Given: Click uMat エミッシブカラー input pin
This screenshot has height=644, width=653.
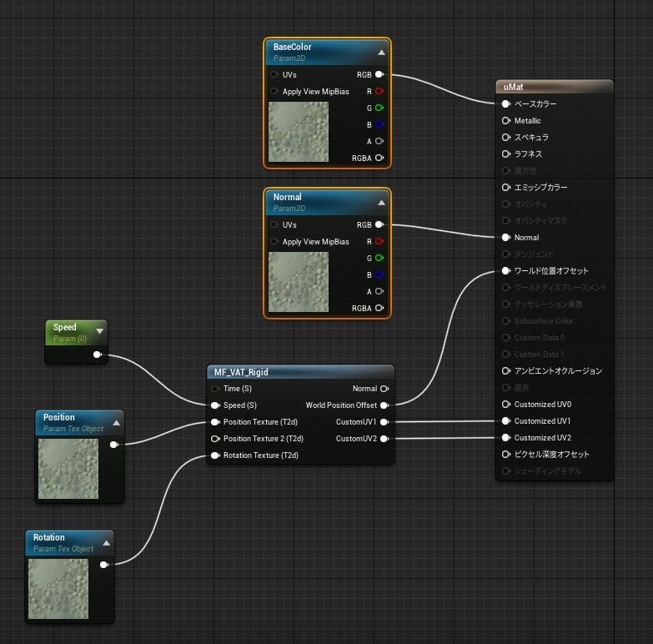Looking at the screenshot, I should (506, 188).
